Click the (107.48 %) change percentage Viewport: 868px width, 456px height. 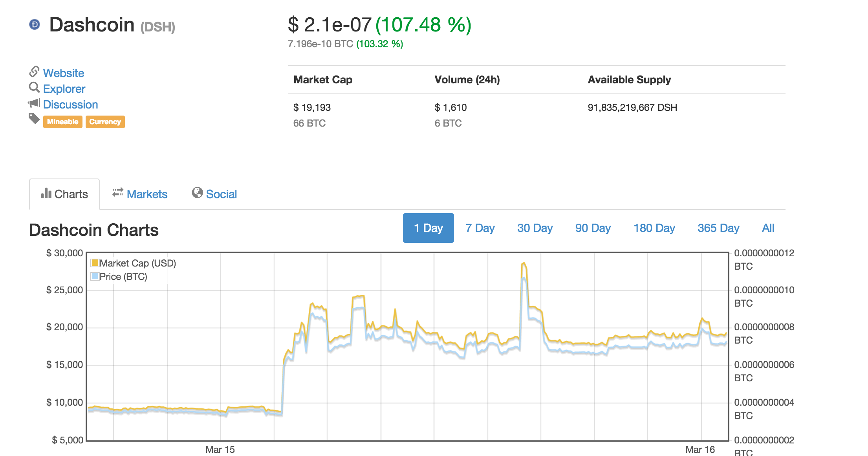tap(423, 25)
